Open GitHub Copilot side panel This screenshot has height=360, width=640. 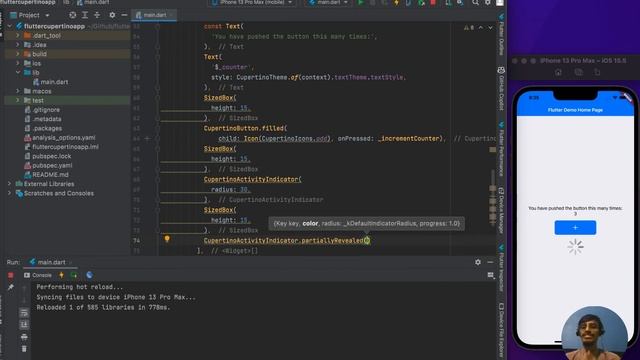501,89
